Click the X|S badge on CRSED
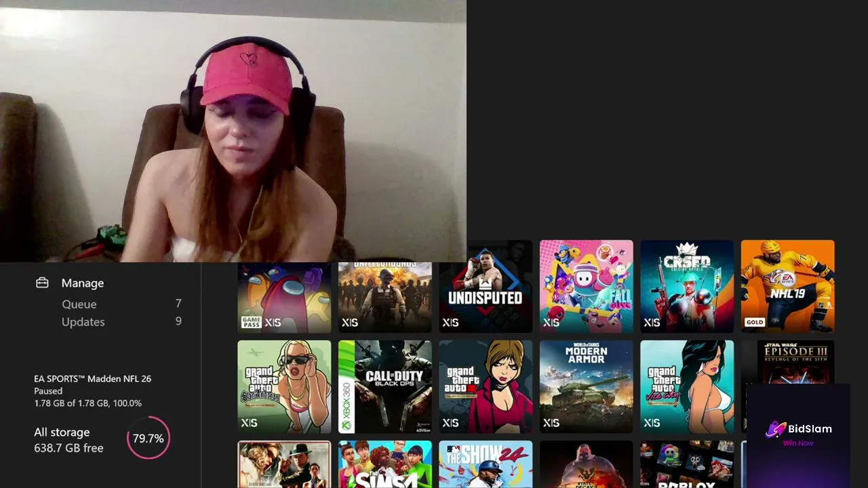868x488 pixels. tap(652, 323)
